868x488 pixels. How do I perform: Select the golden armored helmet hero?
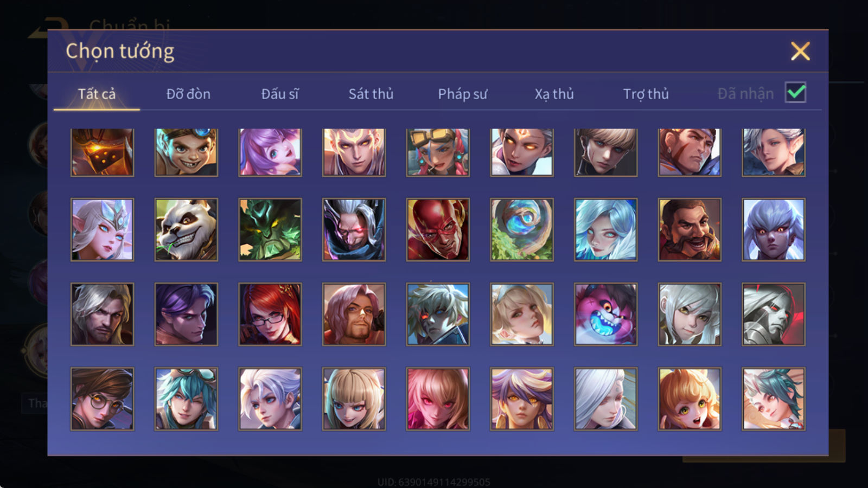click(102, 152)
